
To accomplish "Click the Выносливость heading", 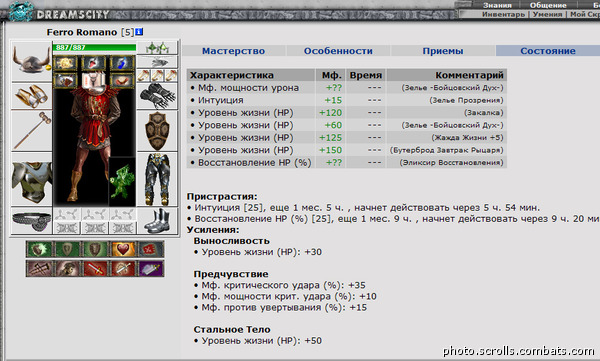I will pyautogui.click(x=232, y=241).
